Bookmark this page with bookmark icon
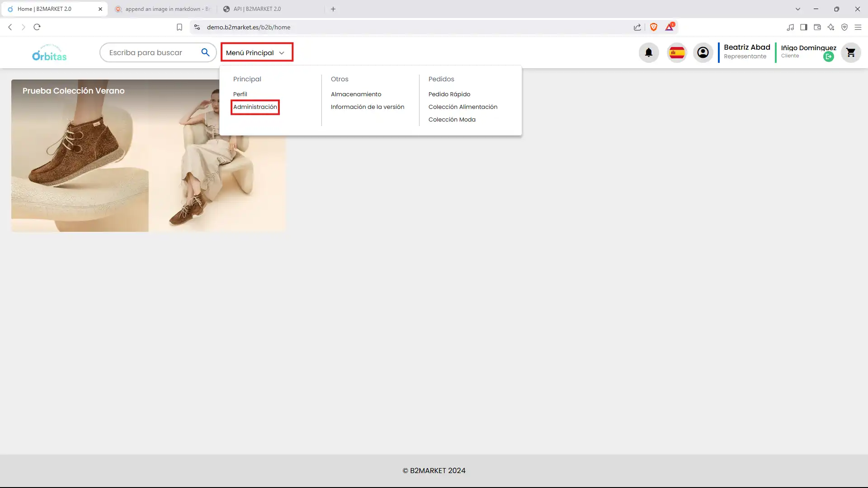868x488 pixels. 179,27
